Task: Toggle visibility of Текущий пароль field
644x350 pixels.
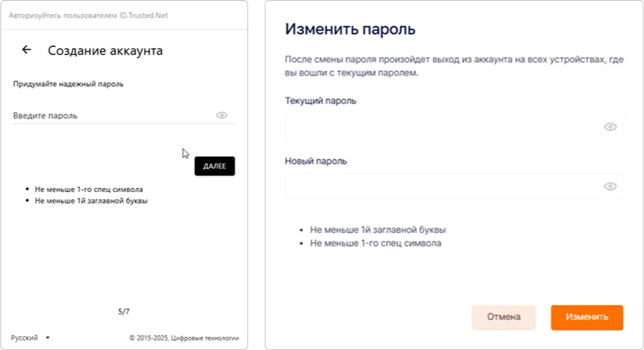Action: [610, 127]
